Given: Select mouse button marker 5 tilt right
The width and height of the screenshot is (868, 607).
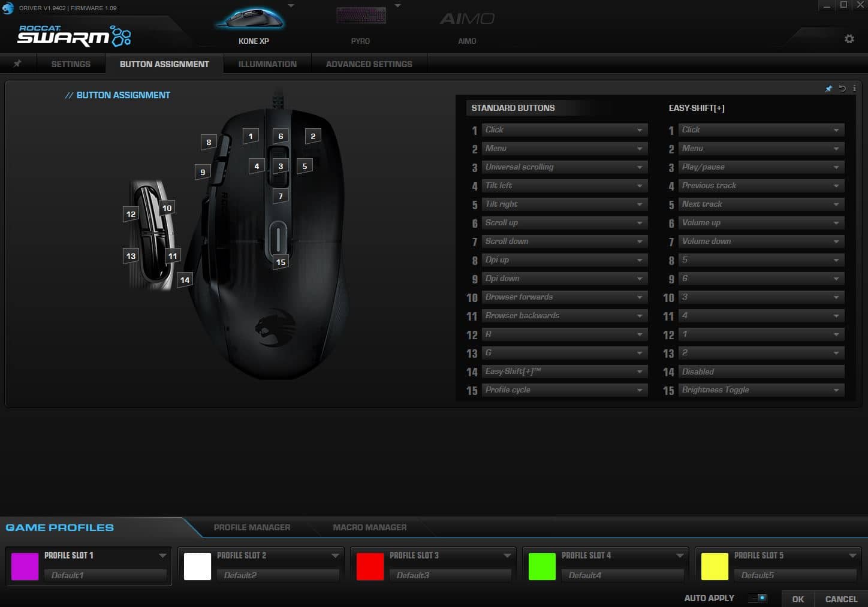Looking at the screenshot, I should click(305, 166).
